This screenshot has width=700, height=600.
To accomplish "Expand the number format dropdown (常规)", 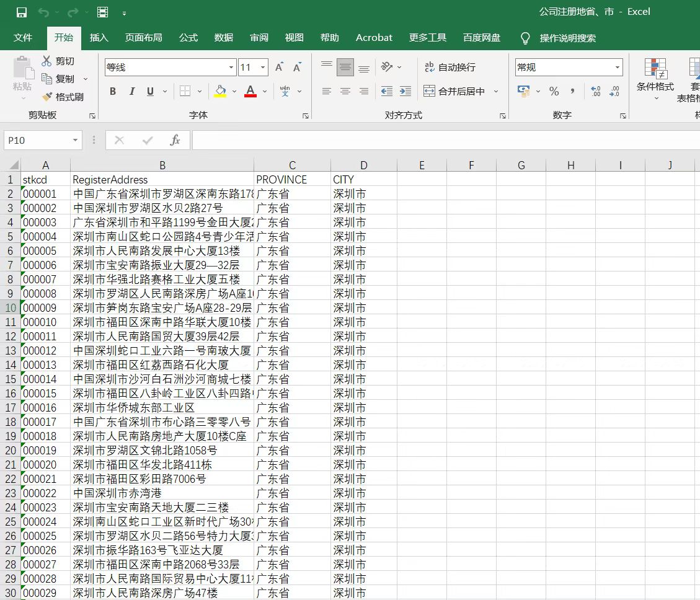I will point(618,67).
